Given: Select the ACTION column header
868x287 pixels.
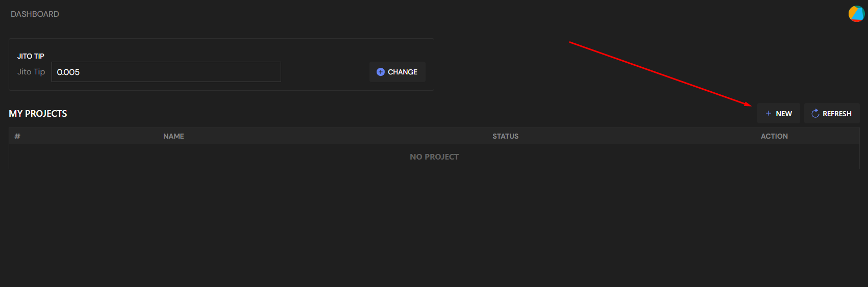Looking at the screenshot, I should 774,136.
